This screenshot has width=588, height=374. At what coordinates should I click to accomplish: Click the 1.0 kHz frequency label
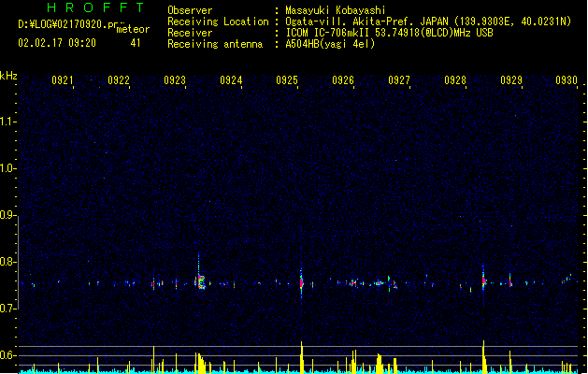tap(7, 168)
